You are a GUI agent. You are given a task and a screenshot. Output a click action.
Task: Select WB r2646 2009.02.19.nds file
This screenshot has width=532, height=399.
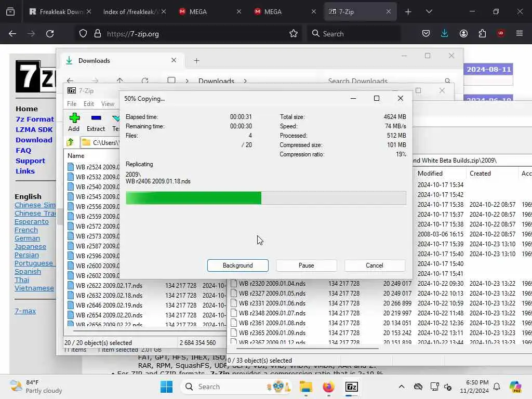109,305
